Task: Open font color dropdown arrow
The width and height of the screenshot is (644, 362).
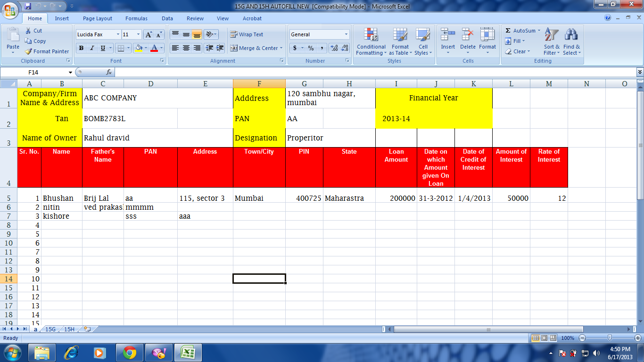Action: click(161, 48)
